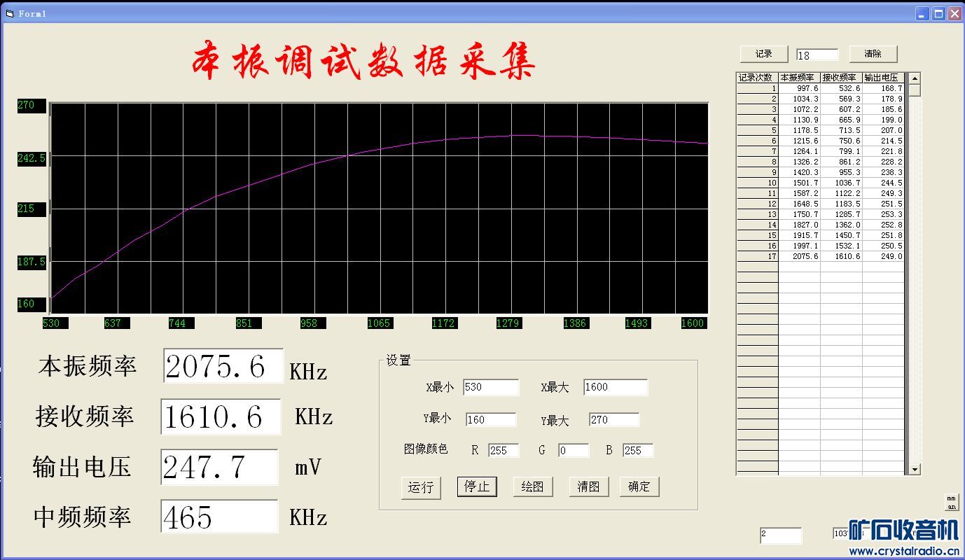Click the record count field showing 18
965x560 pixels.
[817, 55]
